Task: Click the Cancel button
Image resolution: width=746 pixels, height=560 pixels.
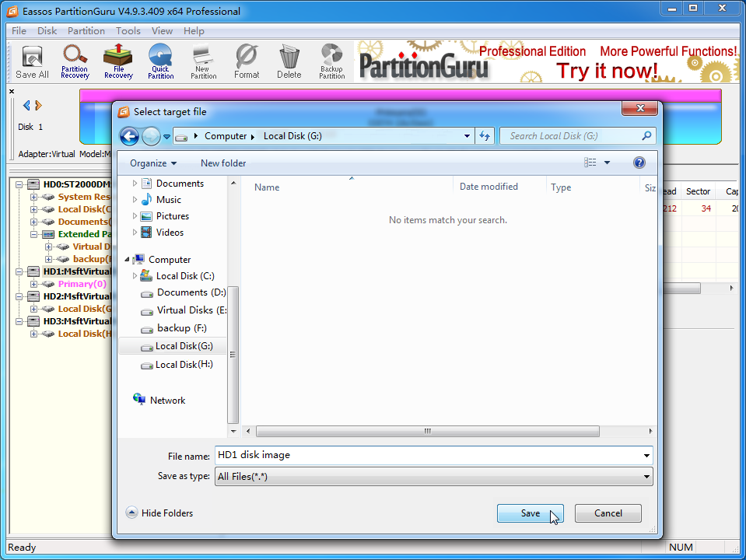Action: pos(608,513)
